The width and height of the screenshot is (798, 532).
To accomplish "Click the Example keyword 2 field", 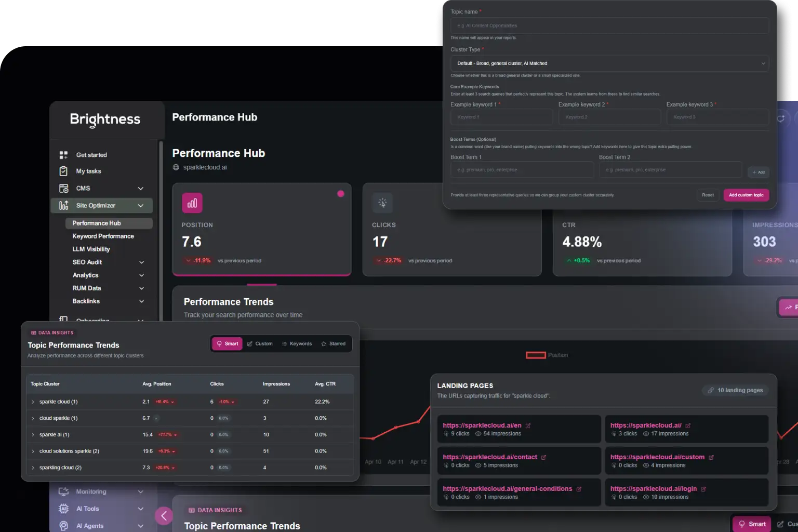I will coord(609,117).
